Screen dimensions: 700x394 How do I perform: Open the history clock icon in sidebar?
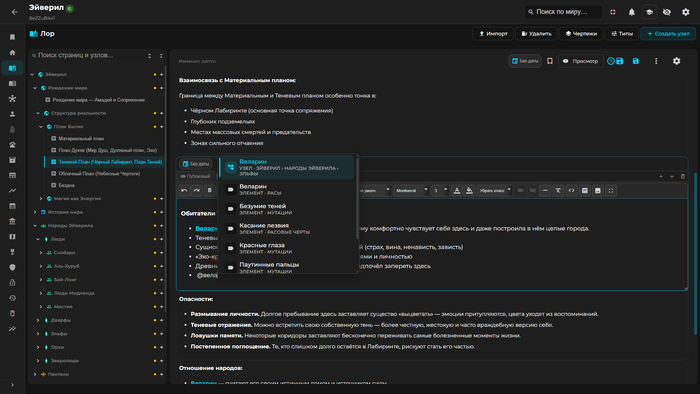[12, 298]
